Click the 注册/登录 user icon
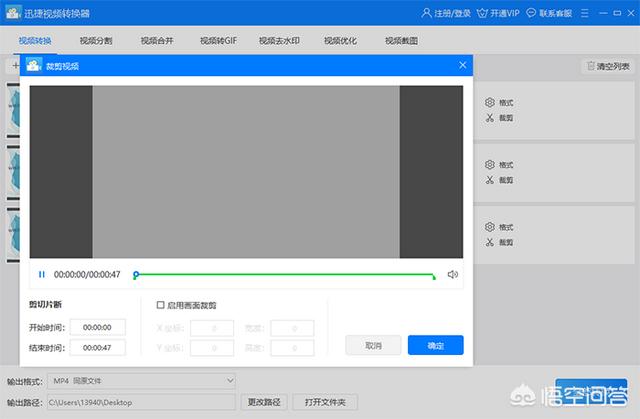Viewport: 640px width, 419px height. coord(426,13)
